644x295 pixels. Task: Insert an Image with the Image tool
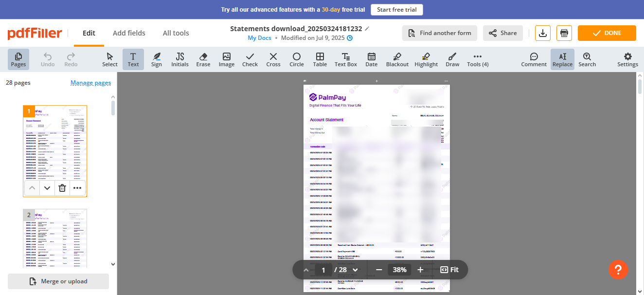tap(226, 59)
